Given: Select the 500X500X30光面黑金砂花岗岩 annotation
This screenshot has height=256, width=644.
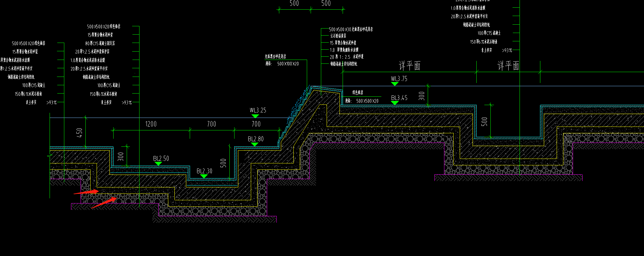Looking at the screenshot, I should (x=351, y=29).
